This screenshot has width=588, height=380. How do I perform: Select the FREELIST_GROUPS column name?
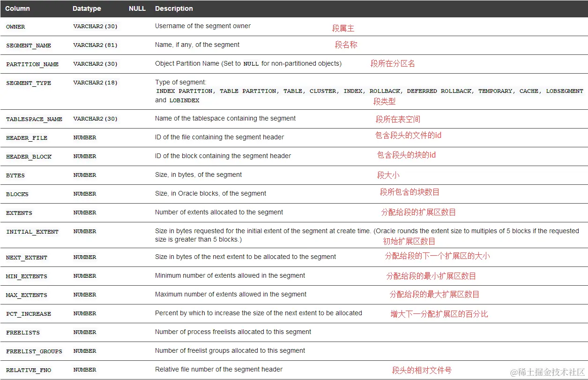34,351
